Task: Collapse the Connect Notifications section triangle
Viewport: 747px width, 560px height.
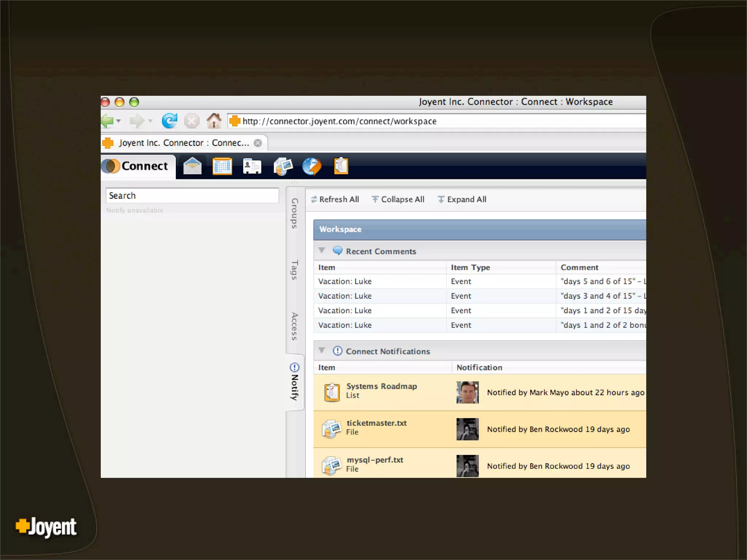Action: (322, 350)
